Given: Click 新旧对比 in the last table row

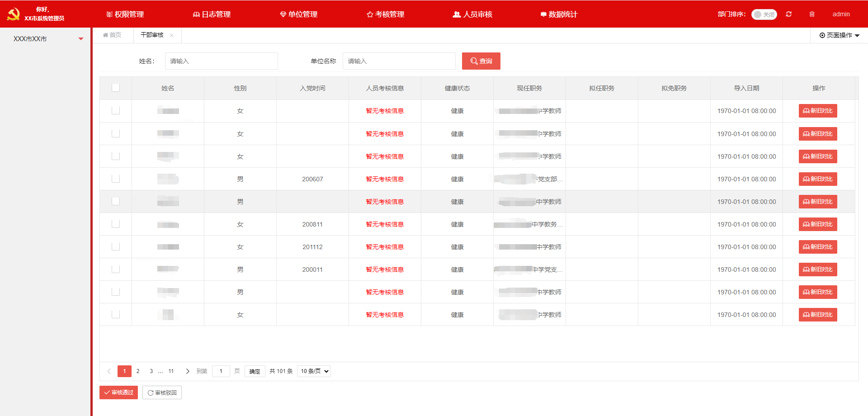Looking at the screenshot, I should pos(818,315).
